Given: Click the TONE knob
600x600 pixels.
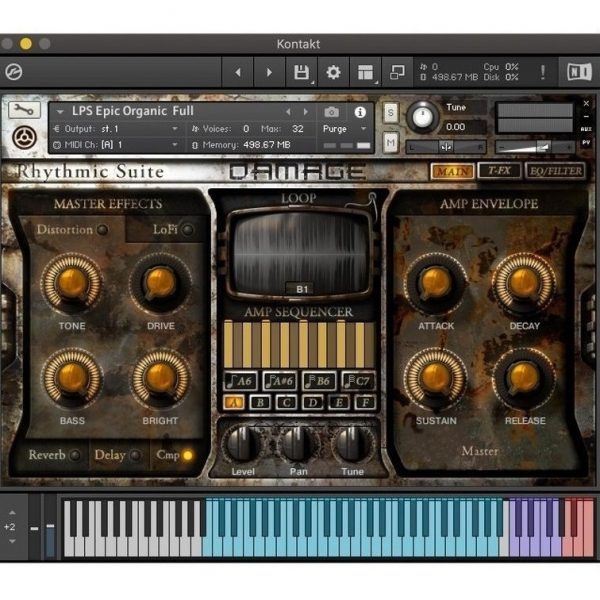Looking at the screenshot, I should click(x=72, y=284).
